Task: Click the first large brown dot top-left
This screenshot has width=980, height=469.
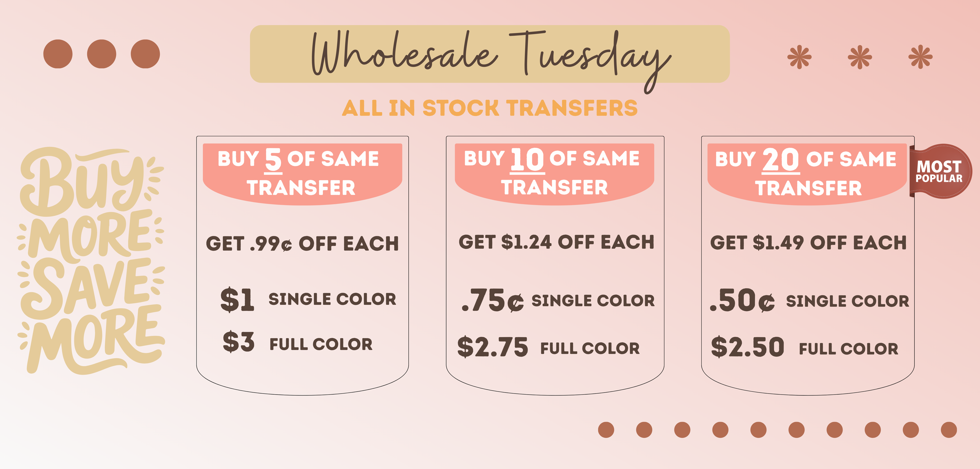Action: point(58,54)
